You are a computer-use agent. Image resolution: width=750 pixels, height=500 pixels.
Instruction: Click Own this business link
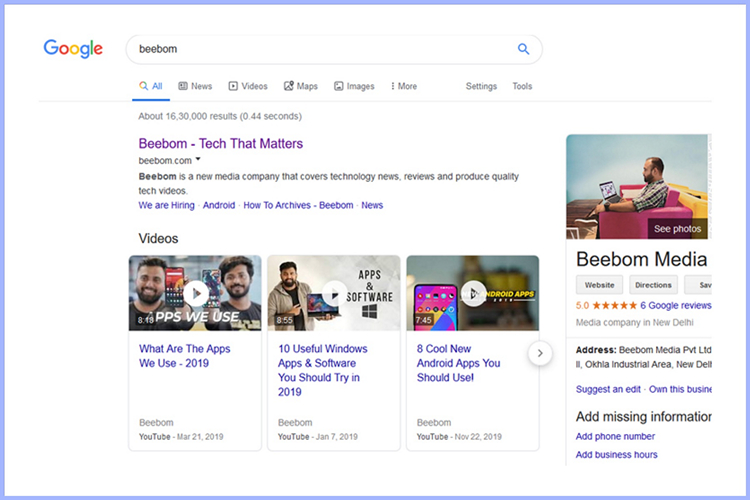click(x=680, y=389)
